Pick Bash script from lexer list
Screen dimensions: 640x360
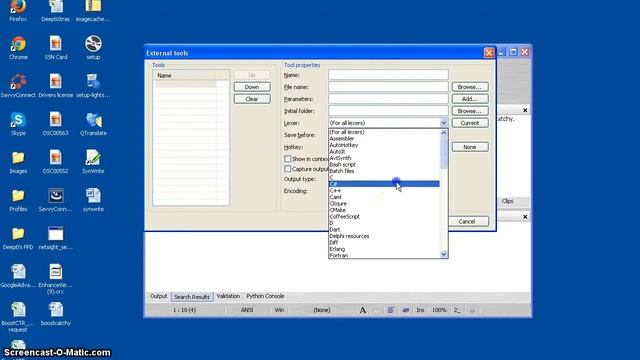coord(384,164)
